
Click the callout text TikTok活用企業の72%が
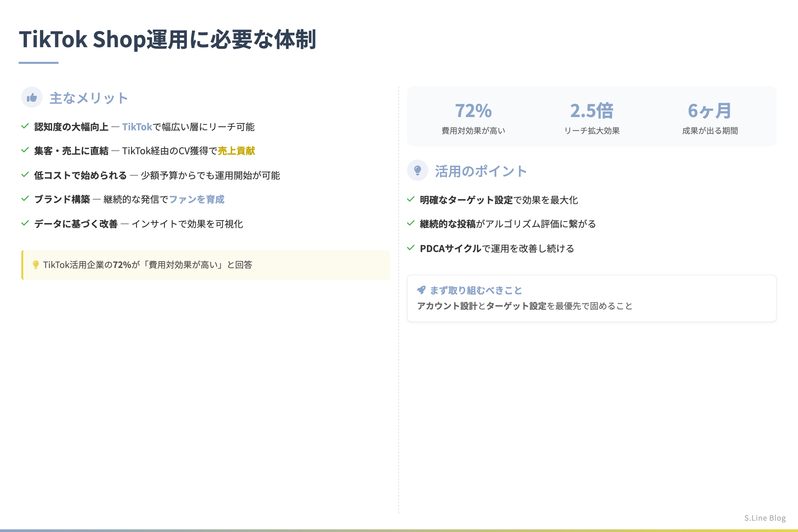(x=92, y=265)
